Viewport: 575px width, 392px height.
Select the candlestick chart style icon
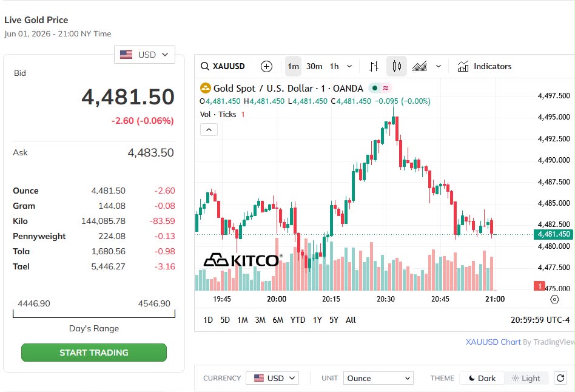click(x=397, y=66)
